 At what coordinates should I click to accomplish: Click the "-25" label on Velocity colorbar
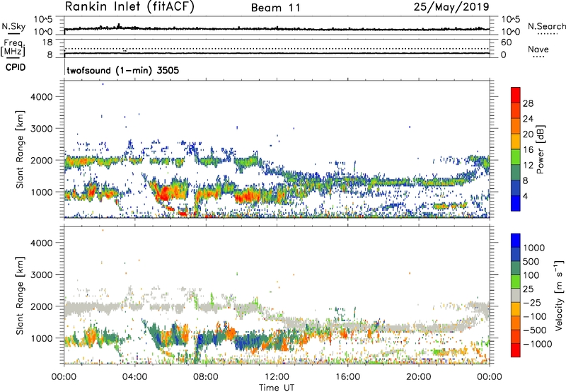click(x=532, y=302)
